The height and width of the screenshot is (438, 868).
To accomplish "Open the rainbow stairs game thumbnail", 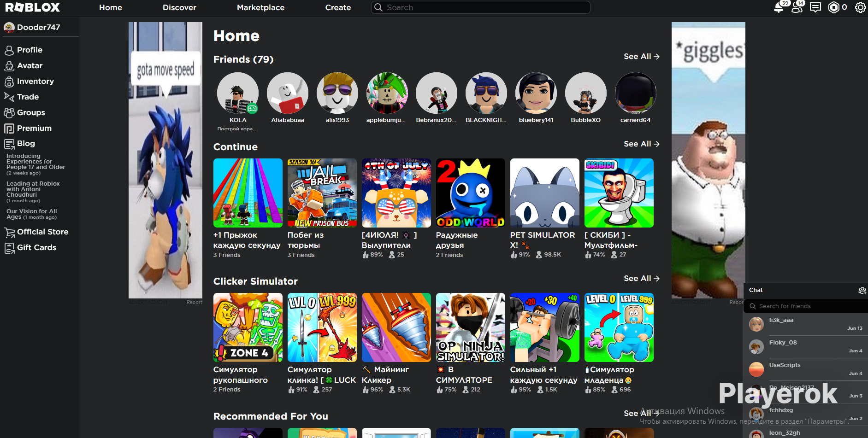I will coord(248,193).
